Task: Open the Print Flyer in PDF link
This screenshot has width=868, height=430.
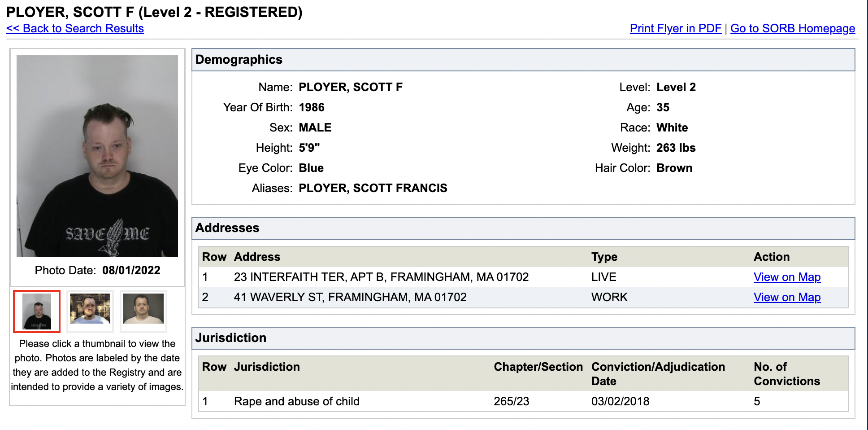Action: [675, 28]
